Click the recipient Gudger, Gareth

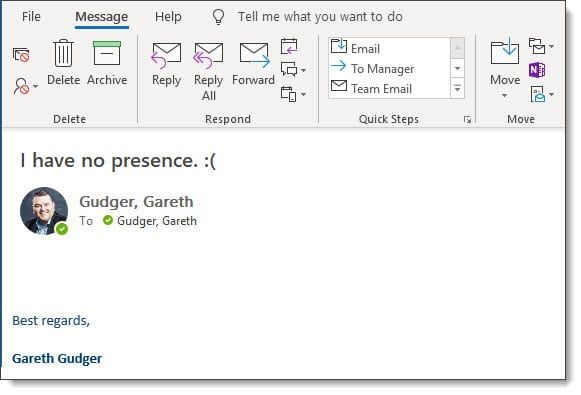[x=157, y=221]
